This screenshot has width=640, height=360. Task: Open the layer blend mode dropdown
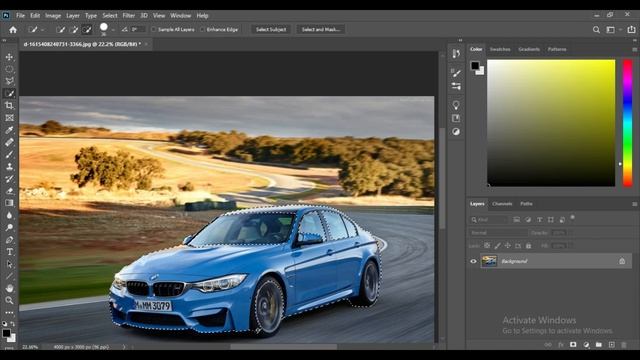(x=498, y=233)
